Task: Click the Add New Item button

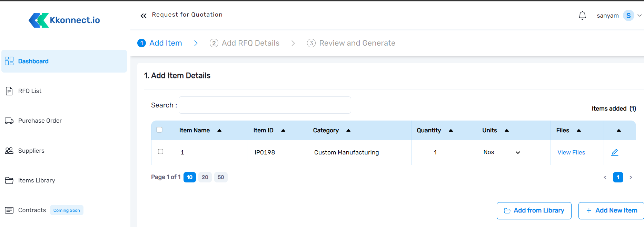Action: coord(611,210)
